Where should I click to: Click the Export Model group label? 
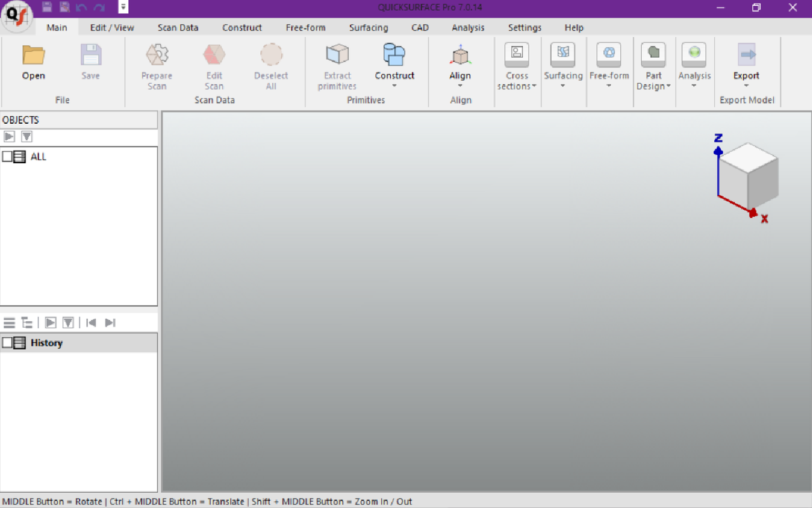pos(747,100)
